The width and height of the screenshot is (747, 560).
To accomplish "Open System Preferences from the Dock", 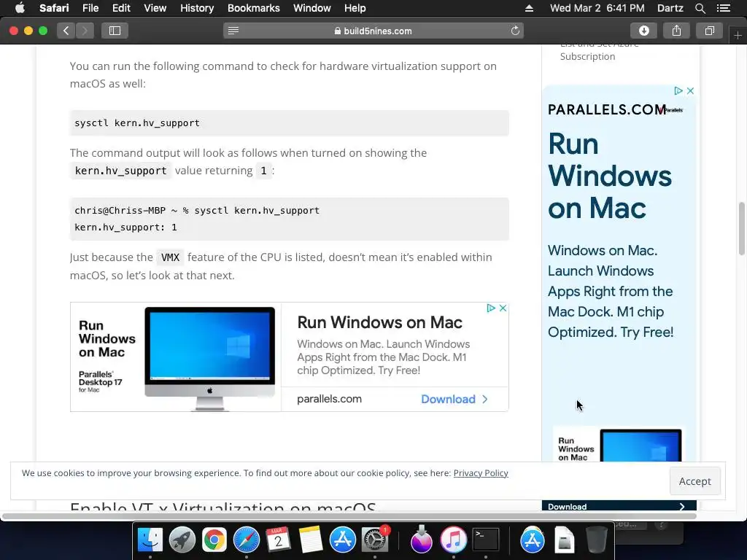I will (x=375, y=540).
